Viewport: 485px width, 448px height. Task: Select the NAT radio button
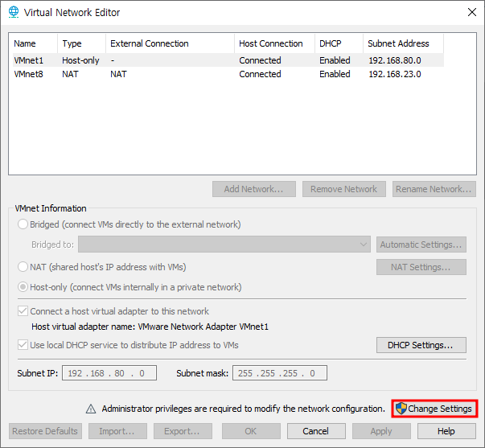(23, 267)
